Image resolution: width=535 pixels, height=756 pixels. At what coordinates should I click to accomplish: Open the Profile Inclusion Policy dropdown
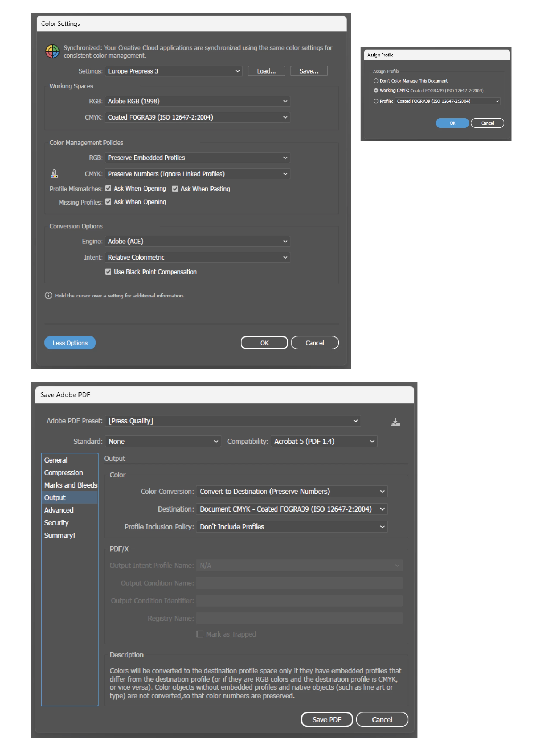coord(291,526)
